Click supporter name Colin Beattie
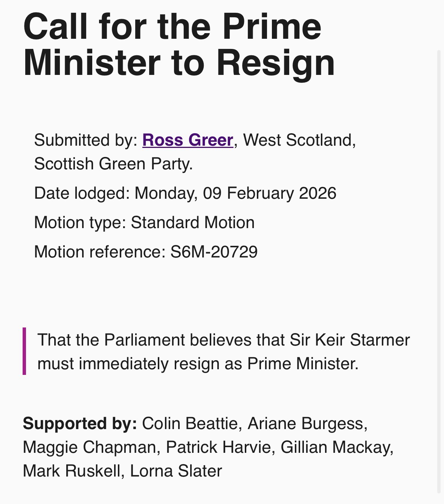The width and height of the screenshot is (444, 504). pos(189,423)
